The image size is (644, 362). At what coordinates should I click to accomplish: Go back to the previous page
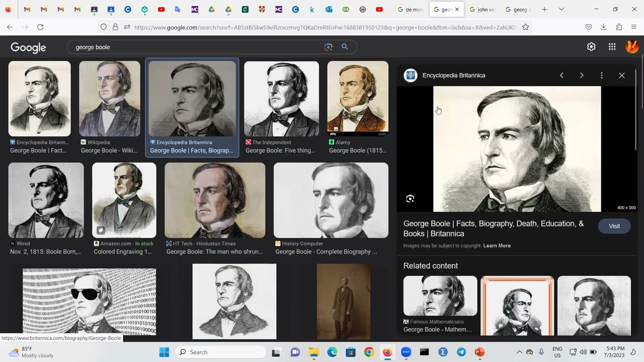point(10,27)
